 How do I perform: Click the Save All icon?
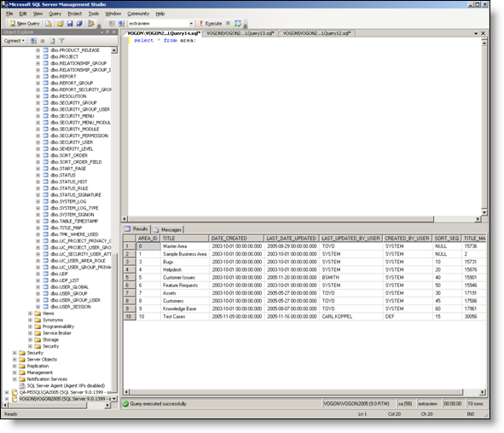(79, 24)
